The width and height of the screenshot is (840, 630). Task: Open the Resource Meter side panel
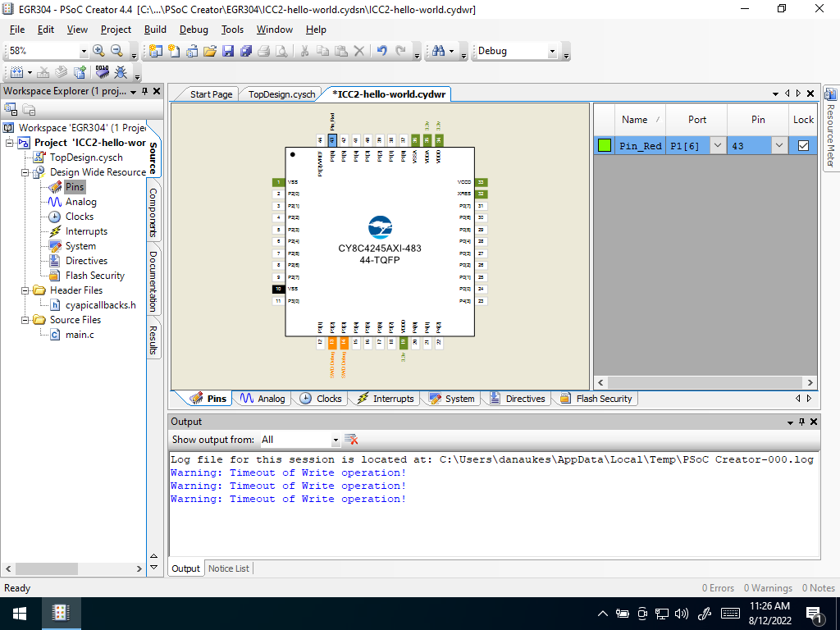pos(830,129)
